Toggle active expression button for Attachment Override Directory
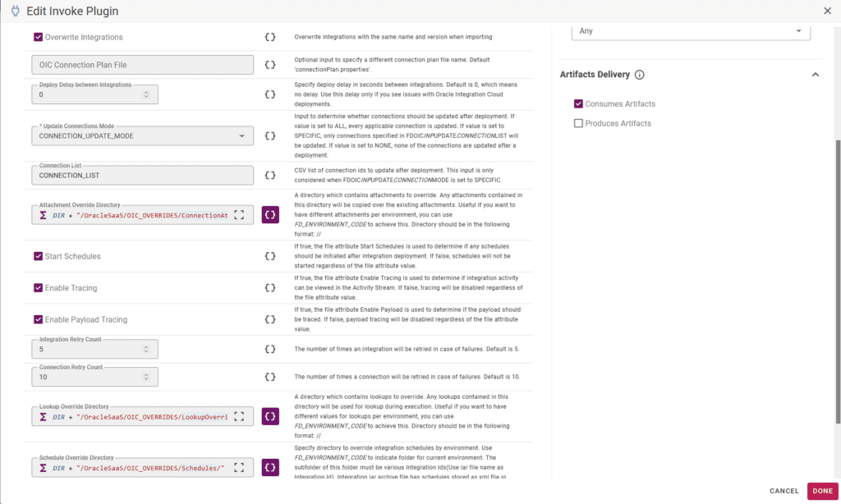 270,215
